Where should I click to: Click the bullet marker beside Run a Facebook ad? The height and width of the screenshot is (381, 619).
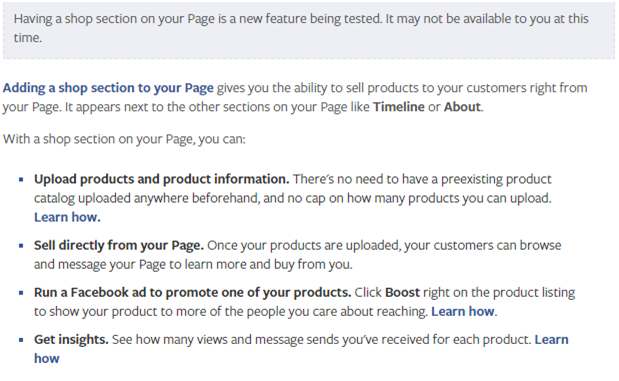[x=21, y=293]
